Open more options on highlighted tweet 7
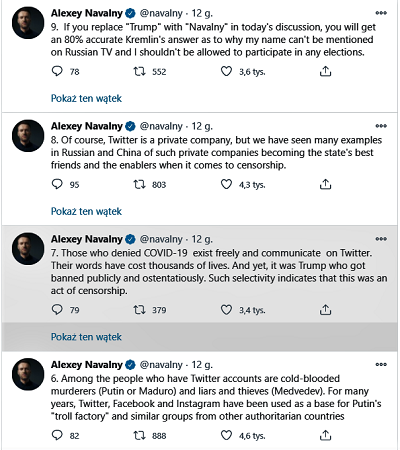This screenshot has width=400, height=450. 381,239
